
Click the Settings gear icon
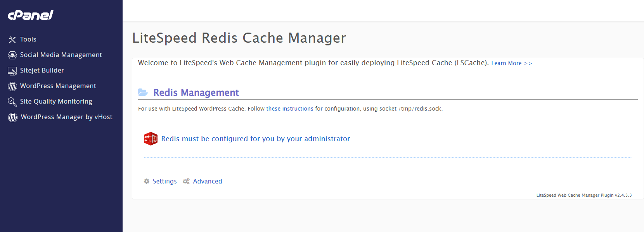(147, 181)
